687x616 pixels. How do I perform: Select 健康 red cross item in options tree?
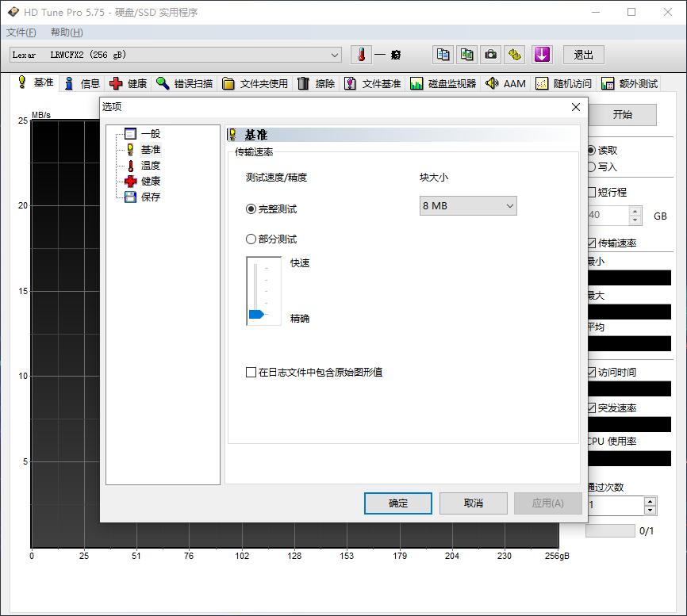(150, 182)
